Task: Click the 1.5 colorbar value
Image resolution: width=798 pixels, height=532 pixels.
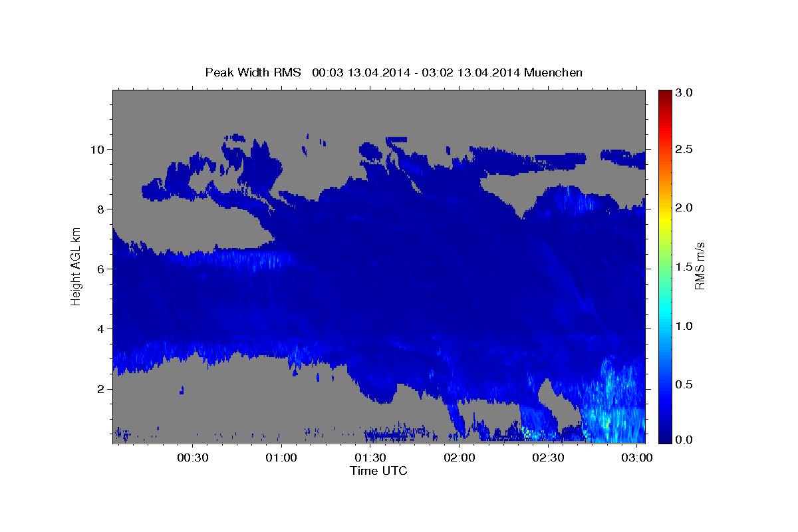Action: pos(684,267)
